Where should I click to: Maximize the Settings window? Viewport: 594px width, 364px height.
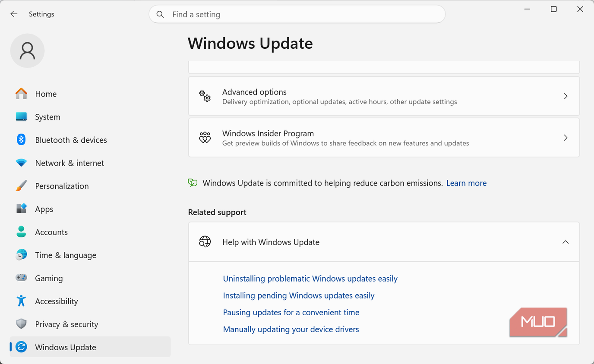coord(554,9)
